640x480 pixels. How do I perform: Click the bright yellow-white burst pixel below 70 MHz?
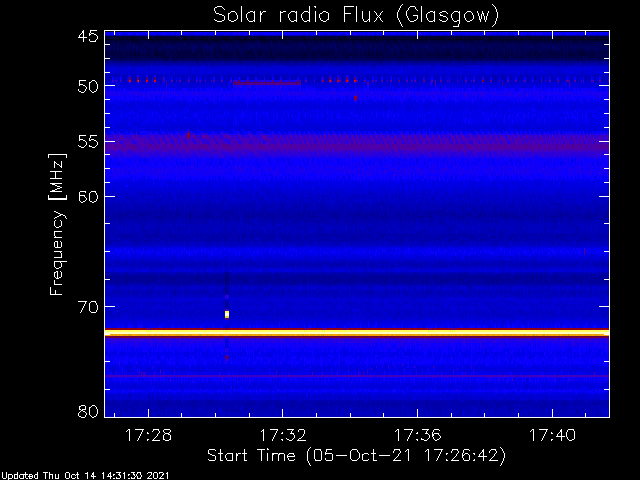click(227, 314)
